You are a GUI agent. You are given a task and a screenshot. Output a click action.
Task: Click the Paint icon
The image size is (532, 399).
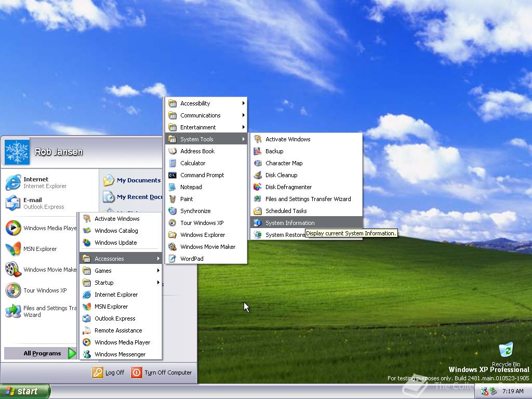point(172,199)
